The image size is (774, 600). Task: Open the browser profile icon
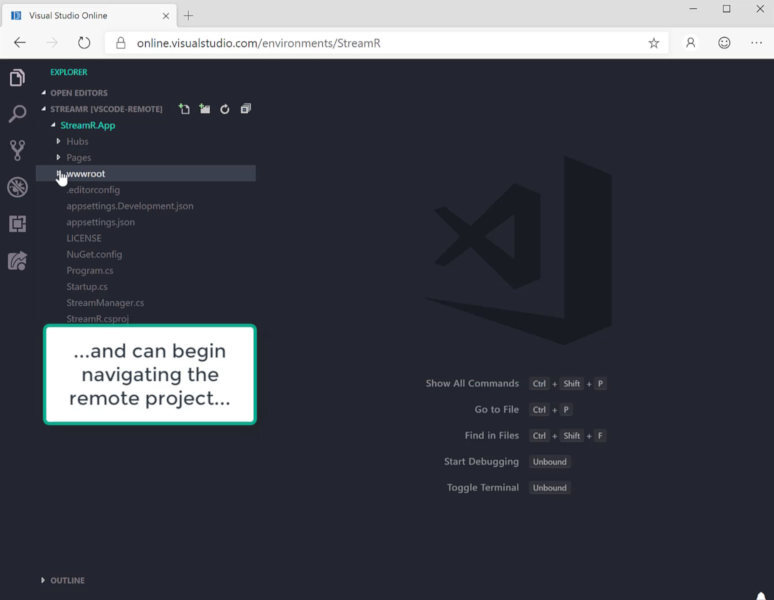(x=691, y=43)
